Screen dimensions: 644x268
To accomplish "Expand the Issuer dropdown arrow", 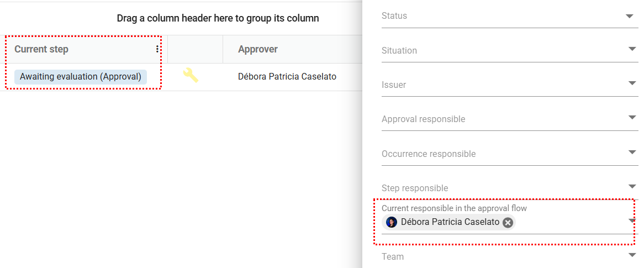I will click(632, 83).
